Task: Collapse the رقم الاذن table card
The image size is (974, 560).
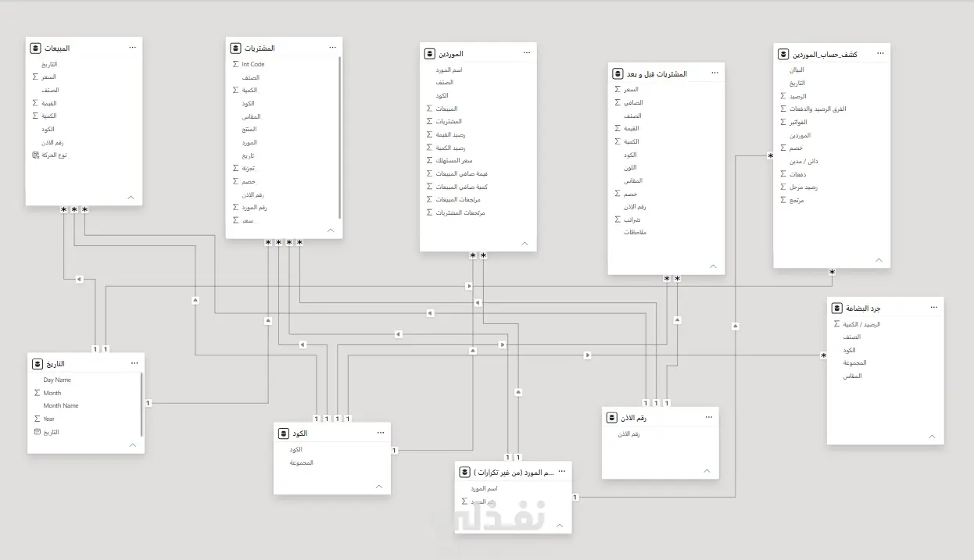Action: pyautogui.click(x=707, y=471)
